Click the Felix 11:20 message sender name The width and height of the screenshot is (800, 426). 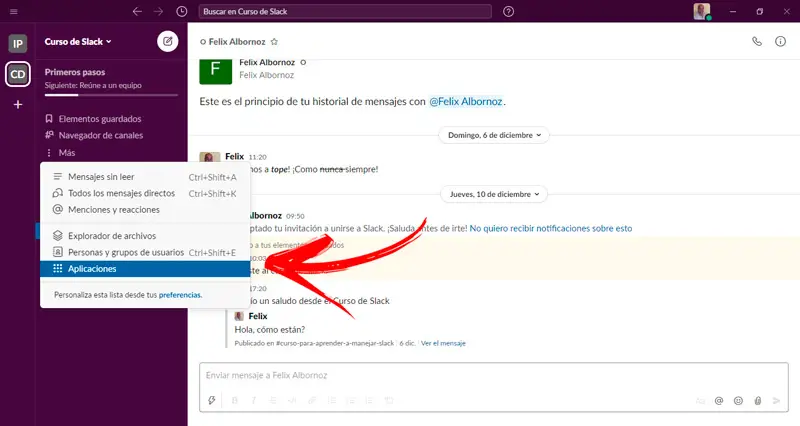[x=235, y=157]
